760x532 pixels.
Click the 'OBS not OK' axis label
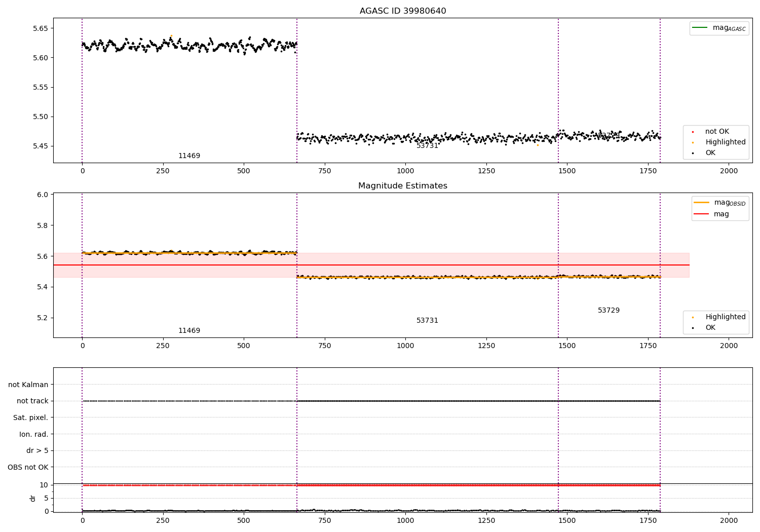click(x=28, y=468)
